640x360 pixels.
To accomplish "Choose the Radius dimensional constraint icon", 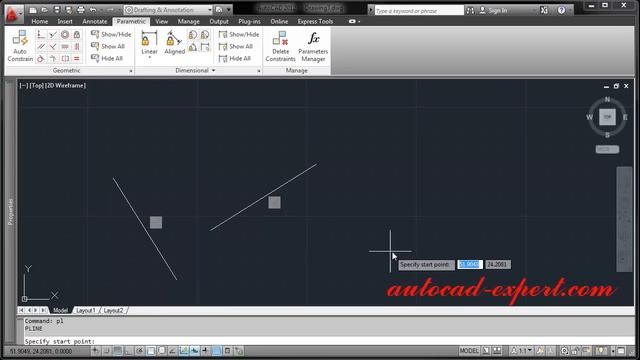I will tap(193, 35).
